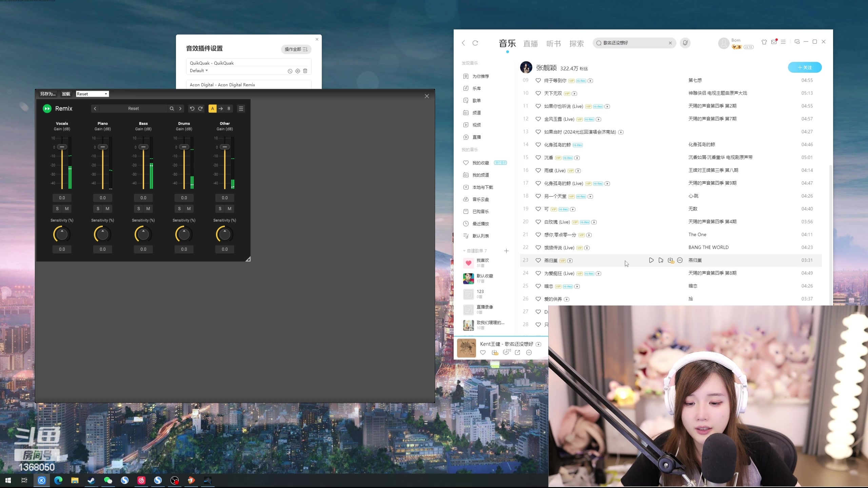Click the 另存为 button in plugin host
The image size is (868, 488).
[x=48, y=94]
